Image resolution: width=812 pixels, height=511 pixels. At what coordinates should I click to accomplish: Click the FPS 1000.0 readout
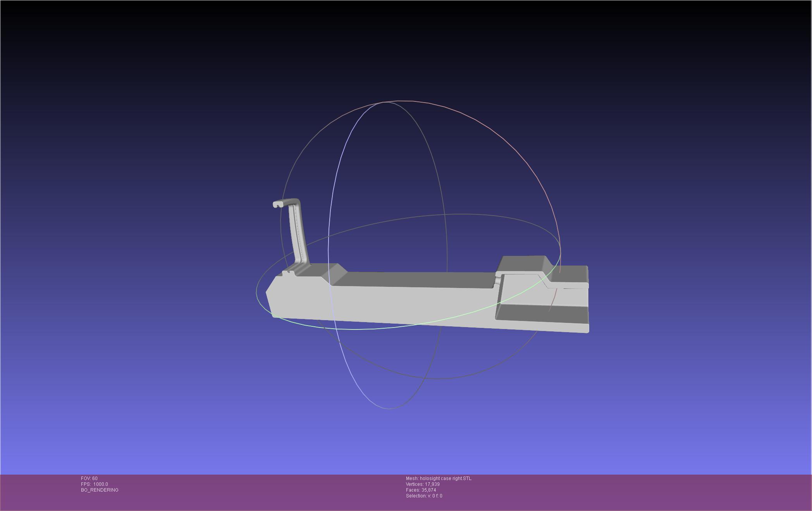pos(94,484)
